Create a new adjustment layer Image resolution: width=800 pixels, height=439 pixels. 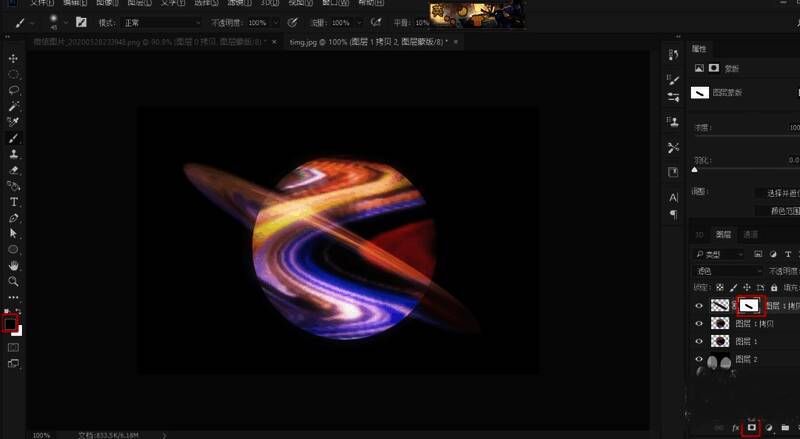click(768, 428)
